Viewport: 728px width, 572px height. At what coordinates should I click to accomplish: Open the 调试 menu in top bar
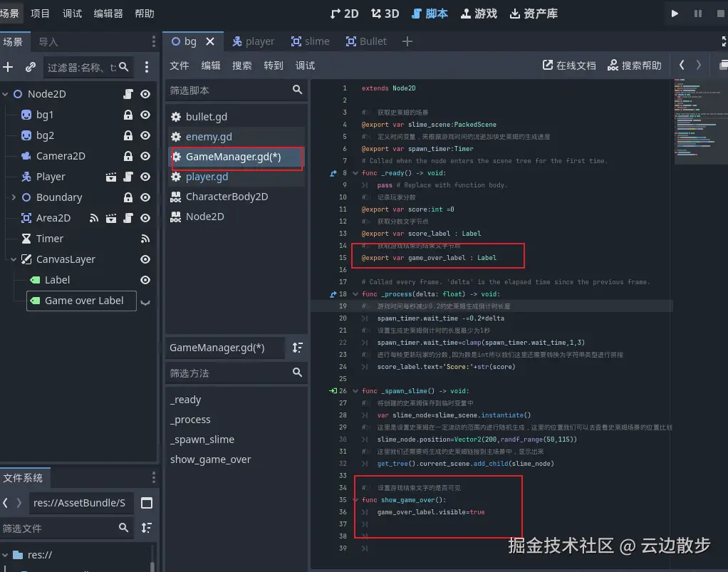coord(72,14)
